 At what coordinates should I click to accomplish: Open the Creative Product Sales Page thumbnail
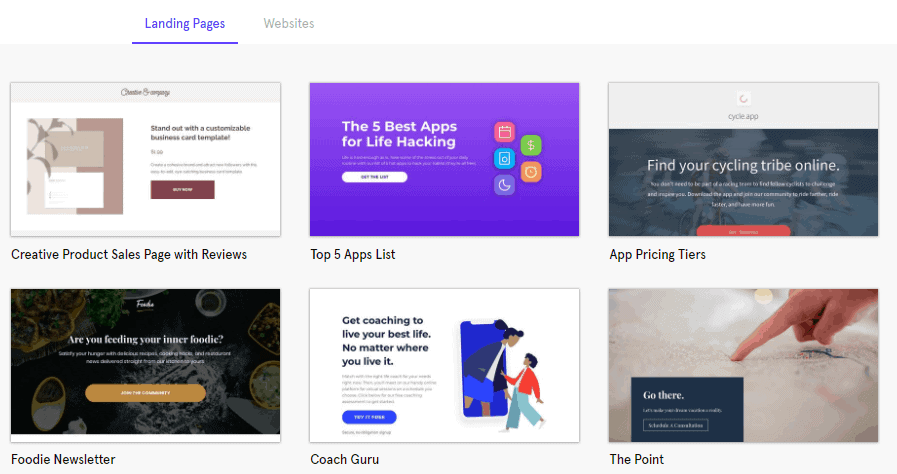point(145,160)
